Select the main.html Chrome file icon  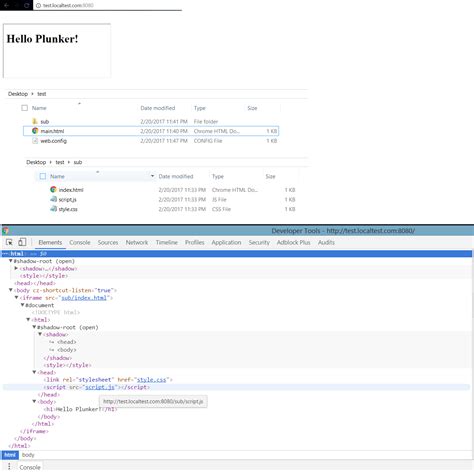point(35,131)
